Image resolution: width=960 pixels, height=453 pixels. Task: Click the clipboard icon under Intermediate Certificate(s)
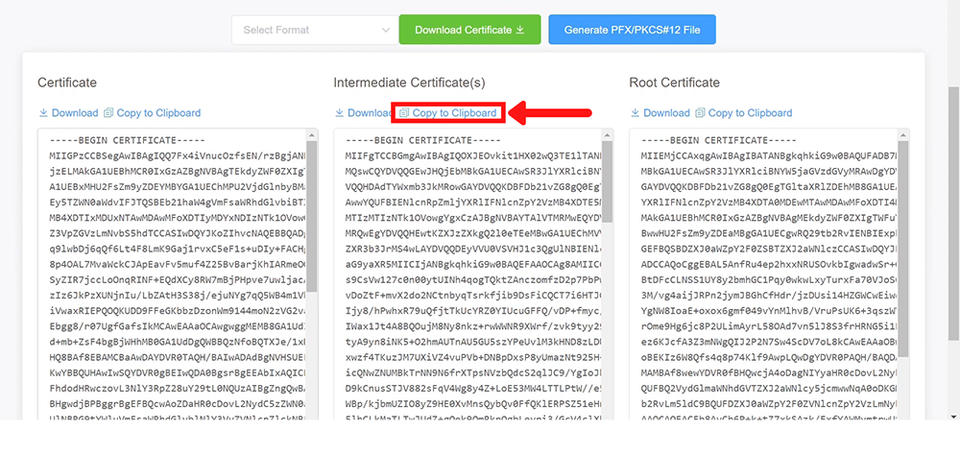pos(405,113)
